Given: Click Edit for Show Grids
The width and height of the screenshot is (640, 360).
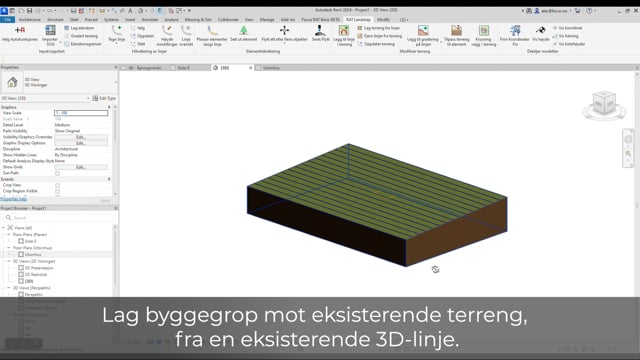Looking at the screenshot, I should [81, 167].
